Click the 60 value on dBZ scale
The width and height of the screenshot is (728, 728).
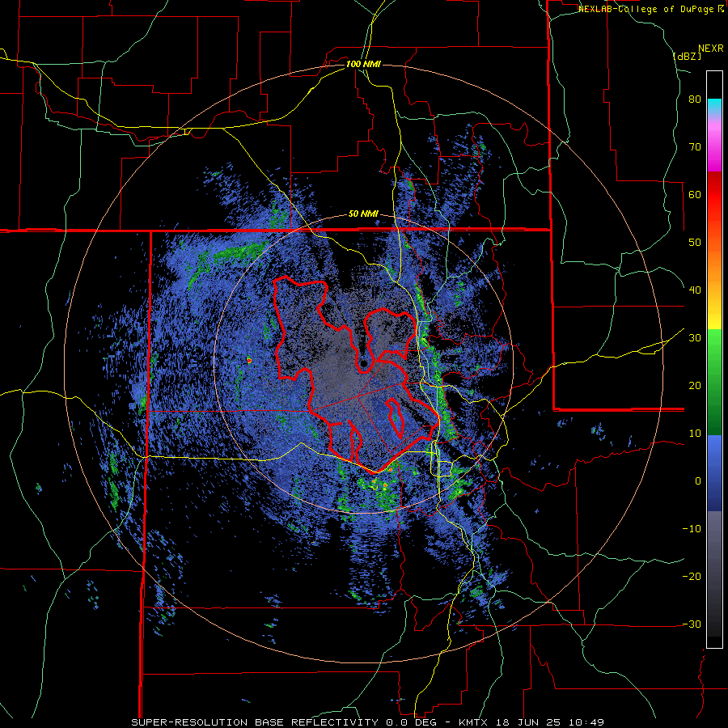click(x=695, y=194)
